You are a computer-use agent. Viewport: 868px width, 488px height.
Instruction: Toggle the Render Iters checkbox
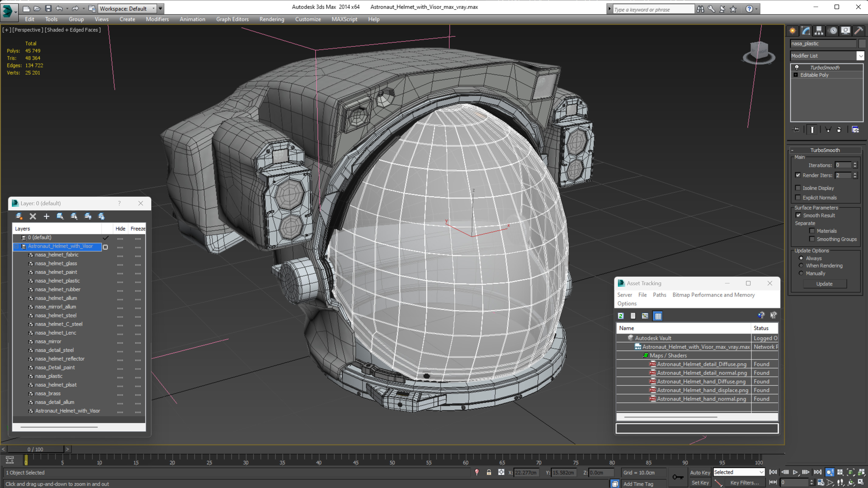[798, 175]
